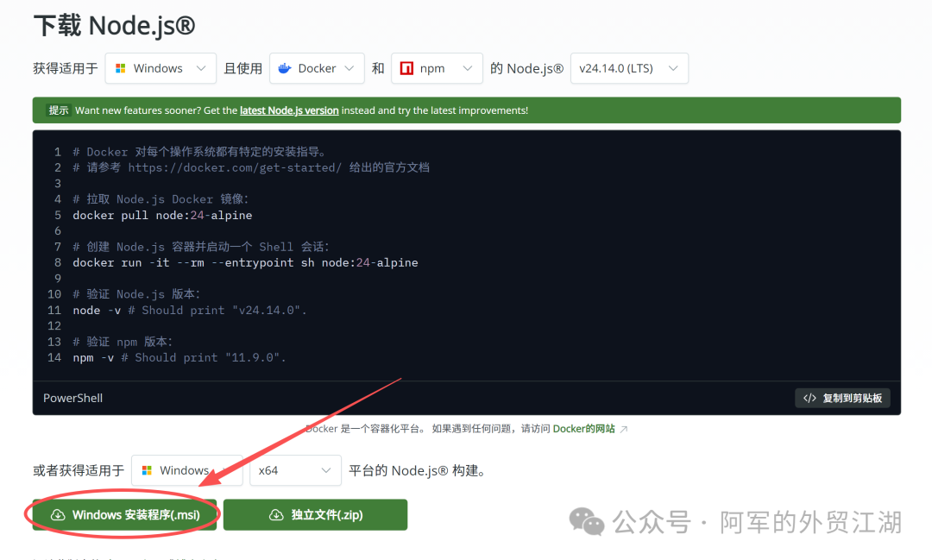
Task: Click the 复制到剪贴板 copy button
Action: point(842,398)
